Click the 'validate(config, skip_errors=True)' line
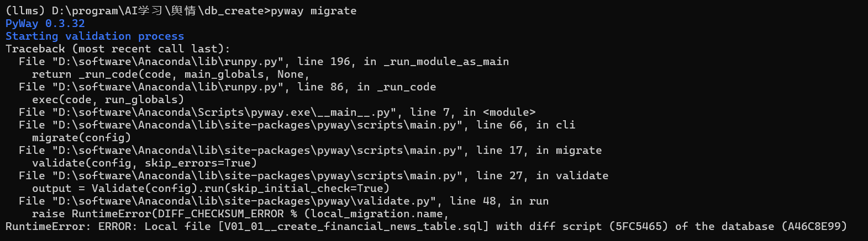The height and width of the screenshot is (241, 868). (x=144, y=163)
